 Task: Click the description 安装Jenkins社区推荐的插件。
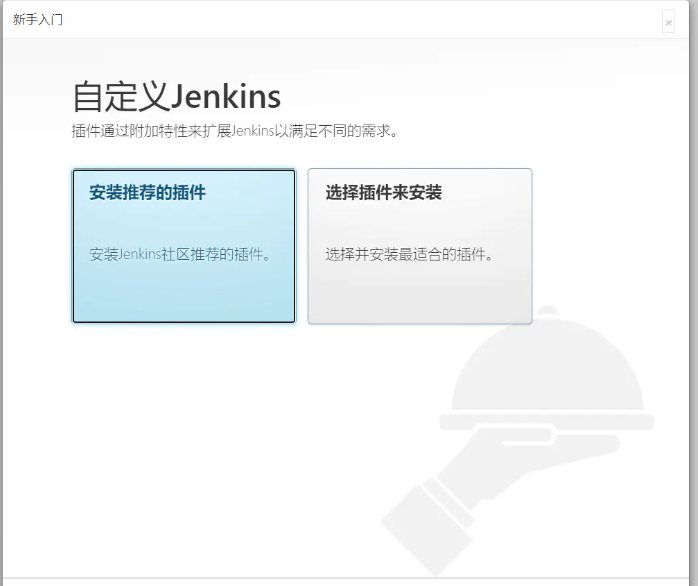point(180,254)
